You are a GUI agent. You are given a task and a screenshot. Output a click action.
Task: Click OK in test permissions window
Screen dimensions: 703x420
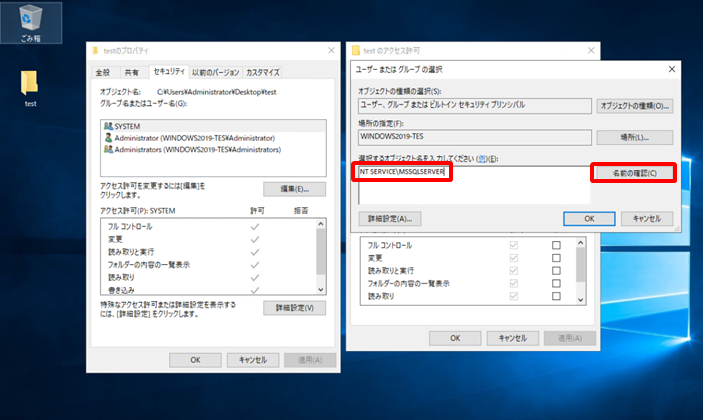coord(455,338)
